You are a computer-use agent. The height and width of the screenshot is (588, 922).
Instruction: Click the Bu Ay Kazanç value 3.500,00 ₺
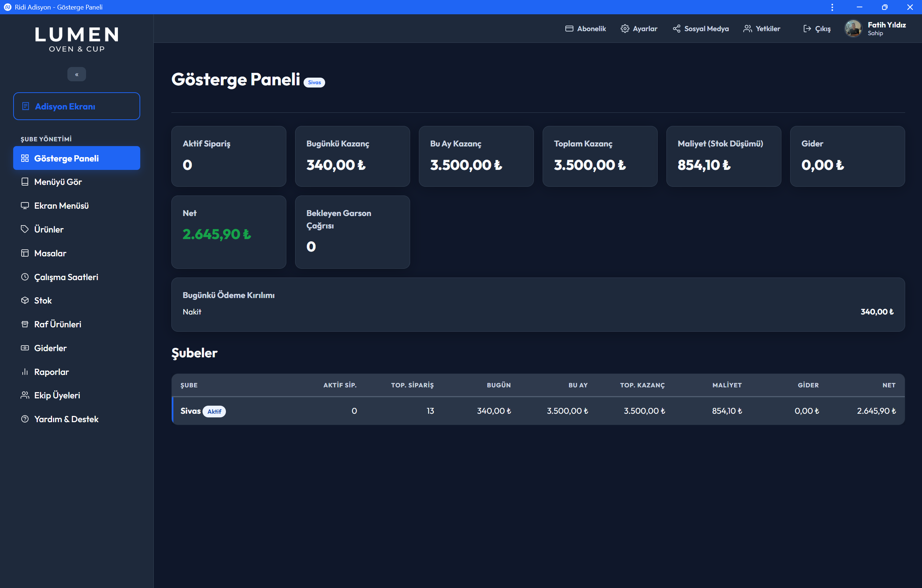tap(466, 165)
